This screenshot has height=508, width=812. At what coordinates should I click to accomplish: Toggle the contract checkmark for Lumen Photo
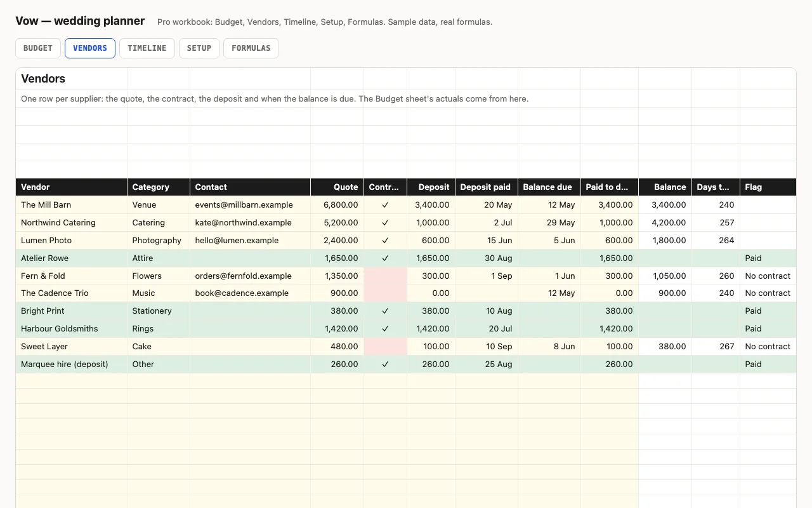coord(385,241)
